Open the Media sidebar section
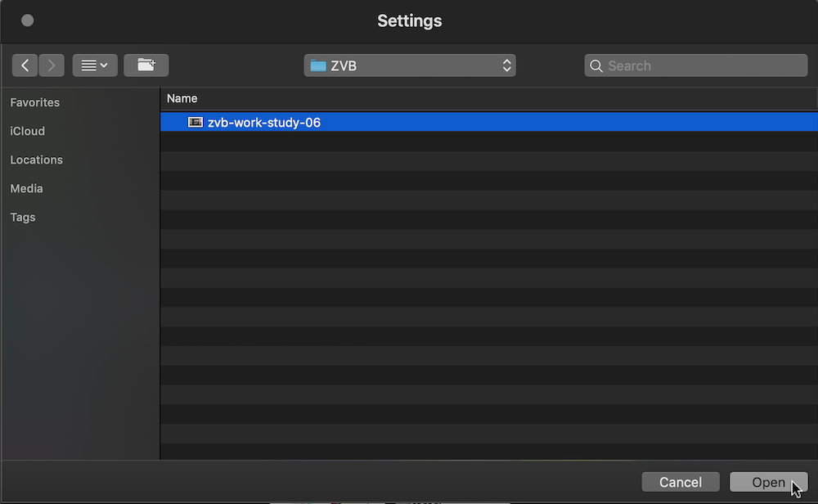 27,188
